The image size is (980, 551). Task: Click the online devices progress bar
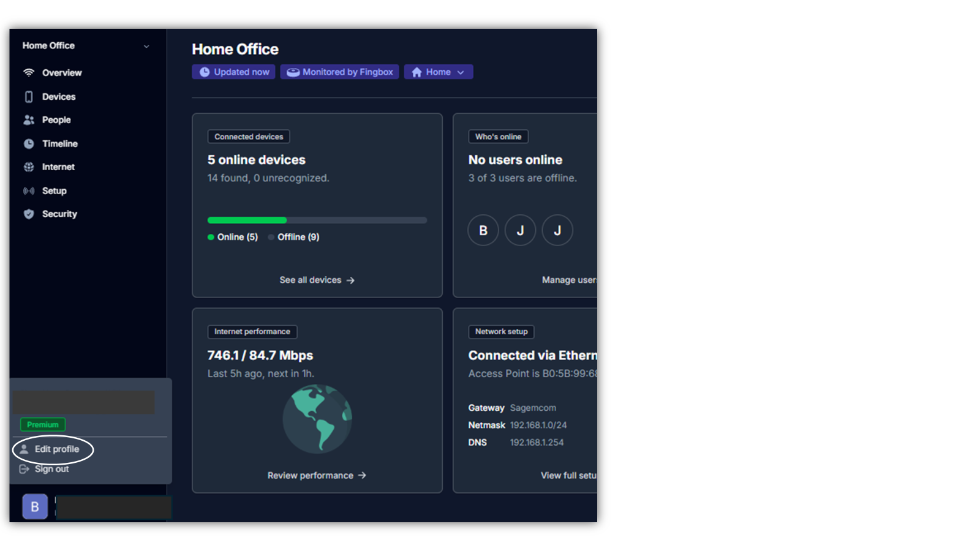click(x=317, y=220)
